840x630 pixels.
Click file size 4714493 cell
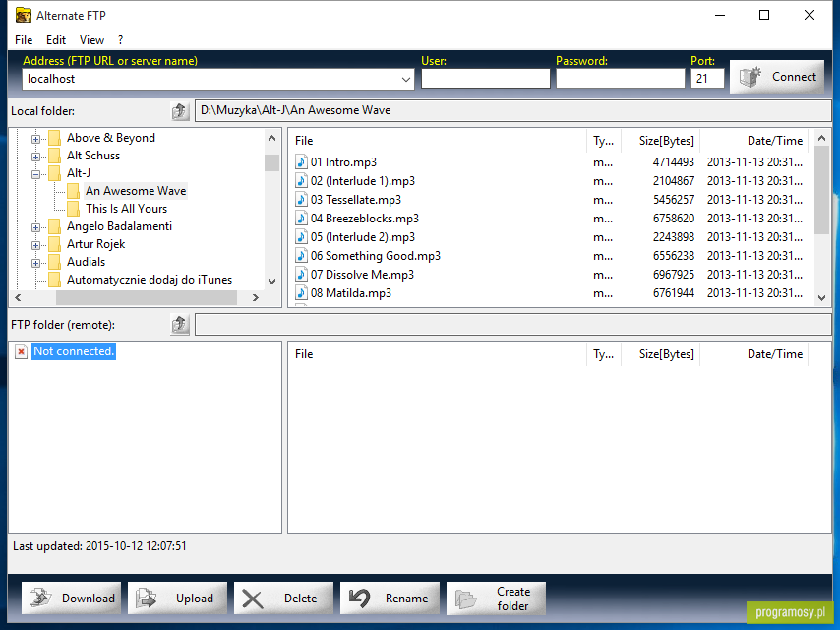tap(673, 161)
